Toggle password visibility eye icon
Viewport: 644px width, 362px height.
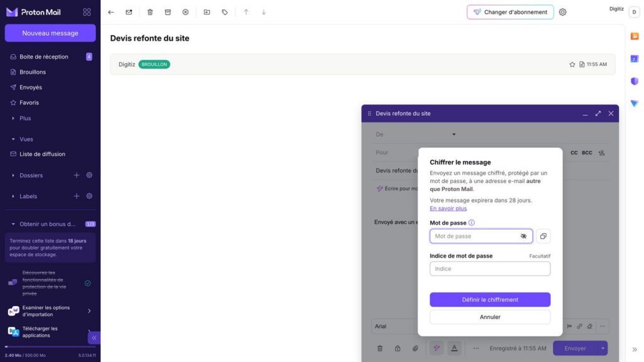(523, 236)
